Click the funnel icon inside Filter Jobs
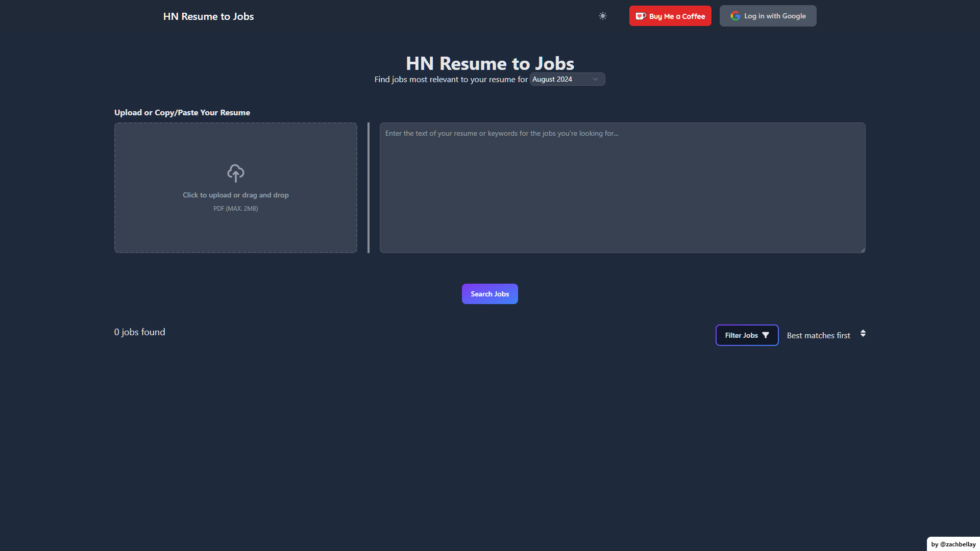The width and height of the screenshot is (980, 551). 765,335
